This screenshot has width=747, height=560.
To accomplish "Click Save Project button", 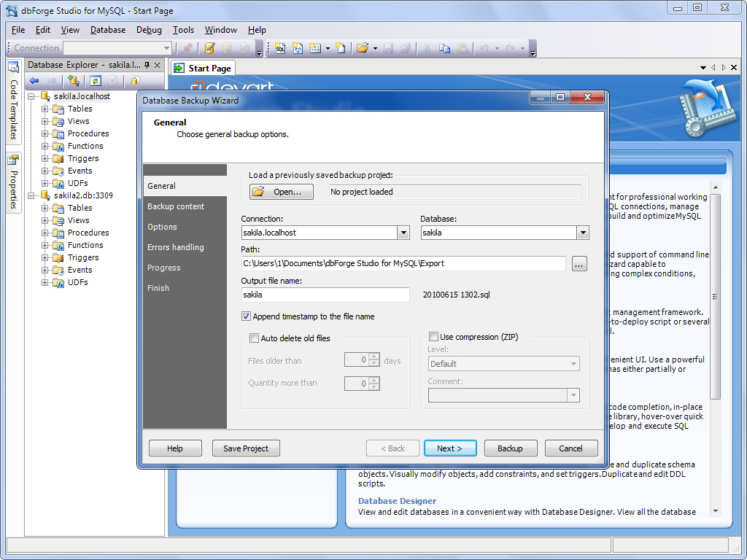I will [x=246, y=448].
